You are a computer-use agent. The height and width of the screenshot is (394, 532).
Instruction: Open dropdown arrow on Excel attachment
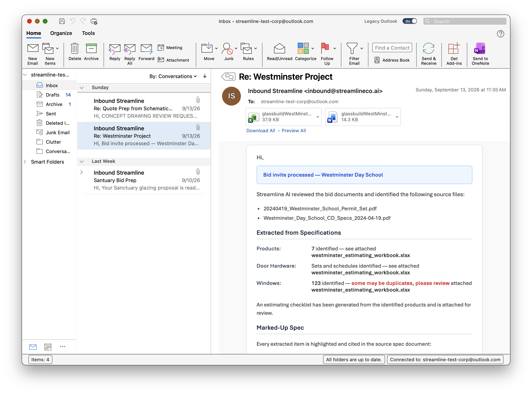point(317,117)
